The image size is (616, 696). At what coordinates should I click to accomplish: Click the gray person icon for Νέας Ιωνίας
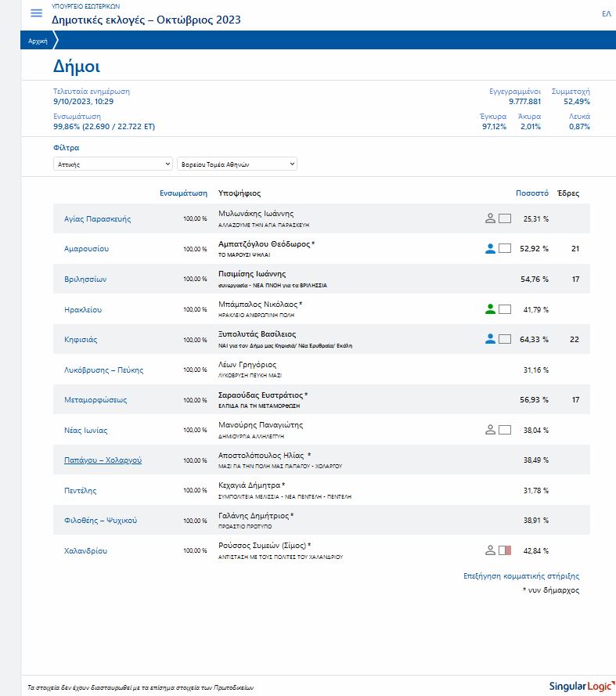490,430
